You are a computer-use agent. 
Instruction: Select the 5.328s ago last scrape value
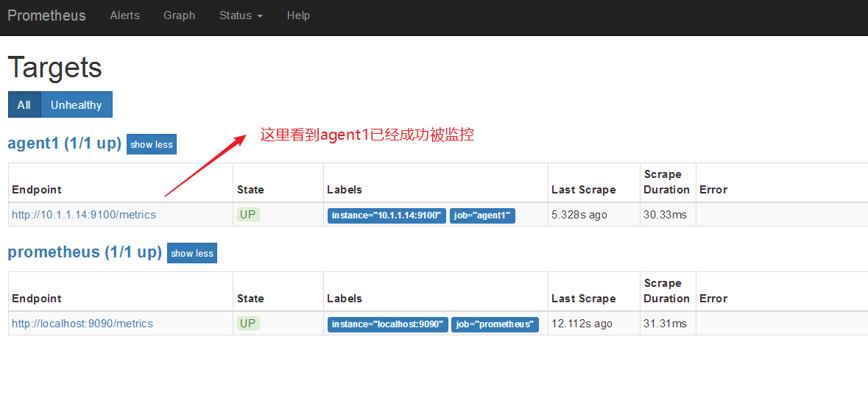click(579, 215)
